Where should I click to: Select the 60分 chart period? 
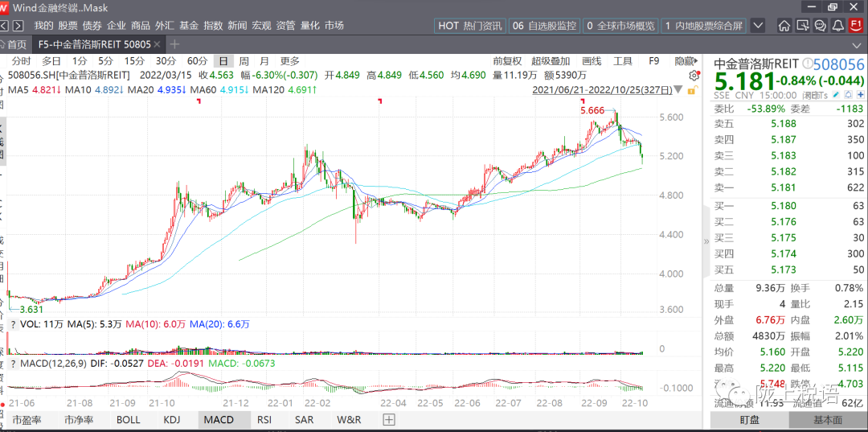(197, 61)
